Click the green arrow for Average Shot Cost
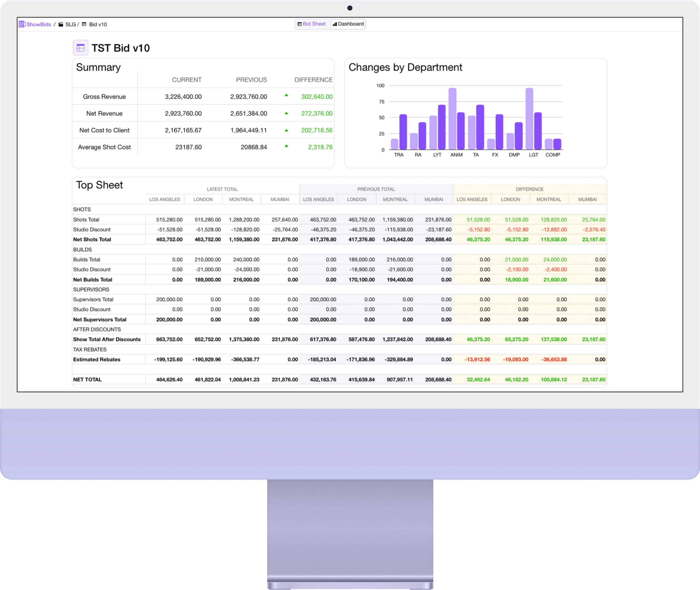 pyautogui.click(x=286, y=146)
